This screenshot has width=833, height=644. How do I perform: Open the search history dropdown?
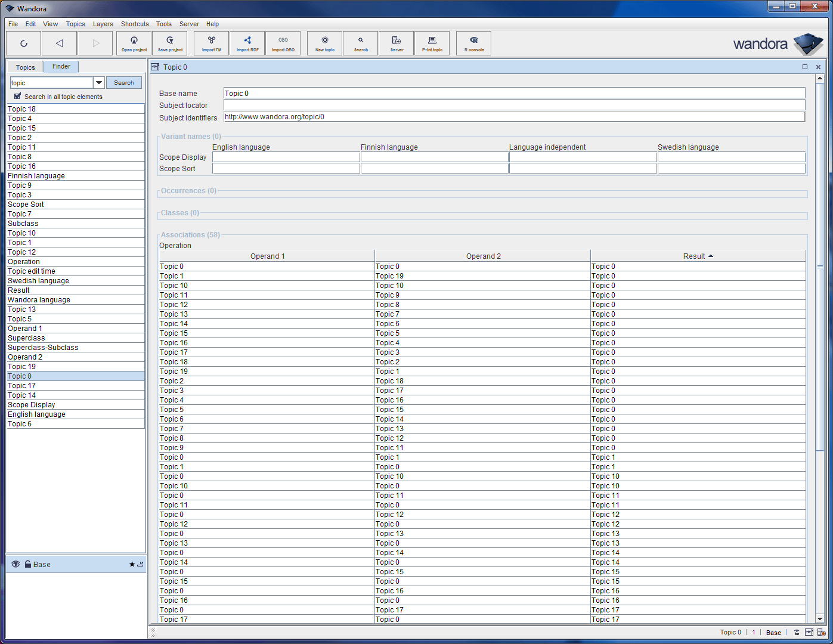click(99, 82)
